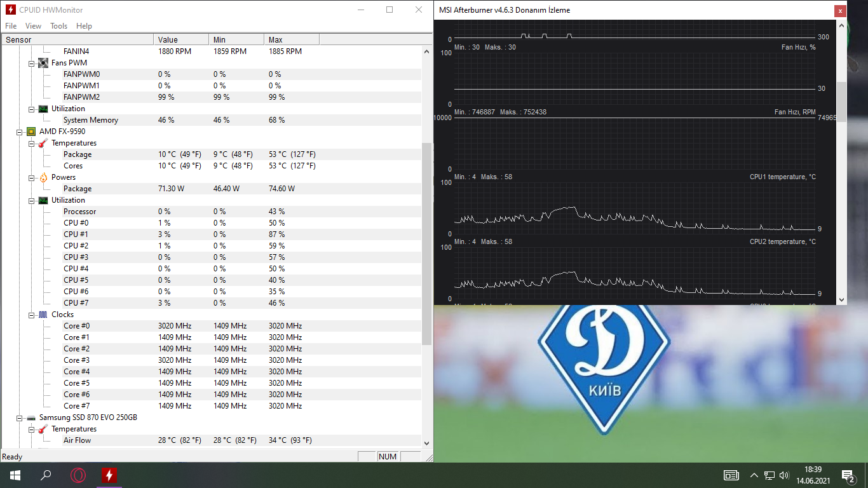Collapse the AMD FX-9590 tree node
This screenshot has width=868, height=488.
pos(20,132)
